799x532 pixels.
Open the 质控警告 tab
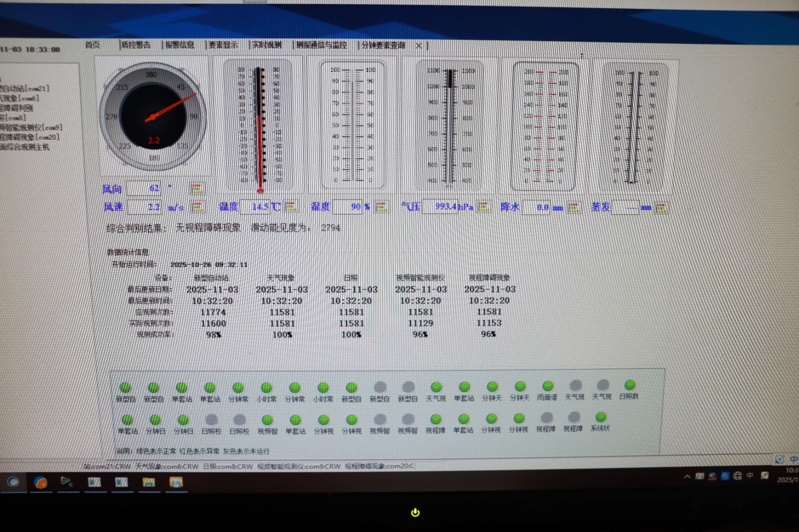click(136, 45)
